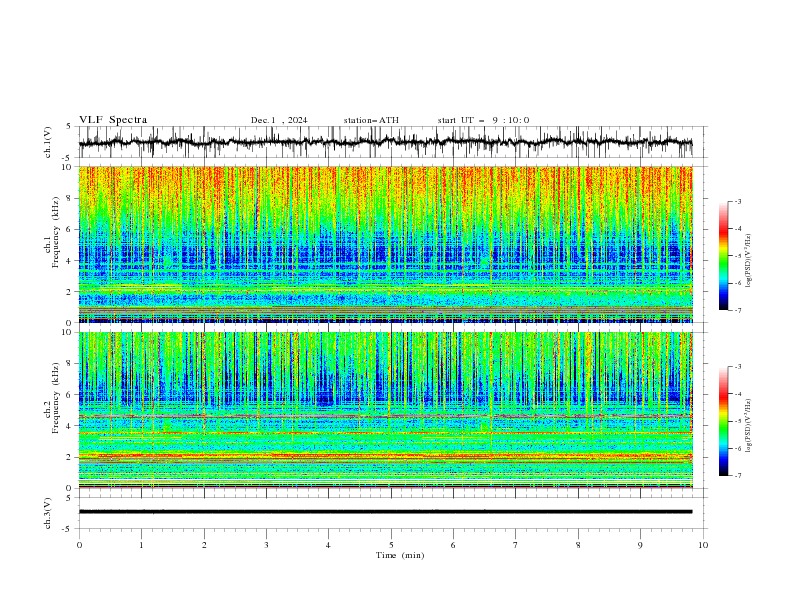
Task: Click the 'start UT = 9 :10: 0' label
Action: (x=483, y=120)
